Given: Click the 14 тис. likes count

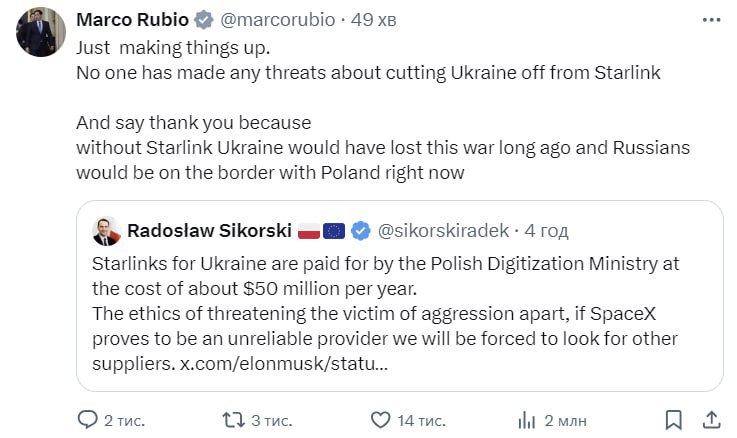Looking at the screenshot, I should (419, 419).
